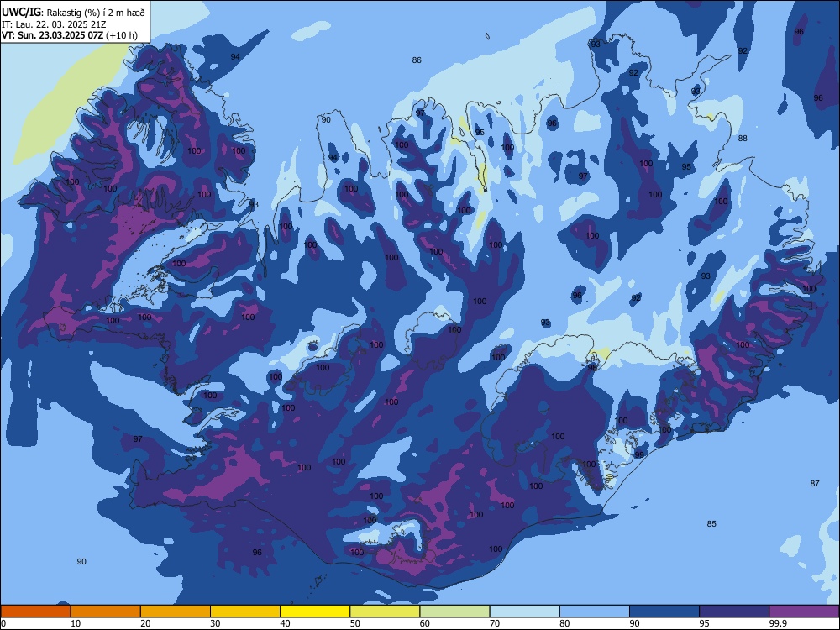
Task: Click the legend scale label '80'
Action: point(564,623)
